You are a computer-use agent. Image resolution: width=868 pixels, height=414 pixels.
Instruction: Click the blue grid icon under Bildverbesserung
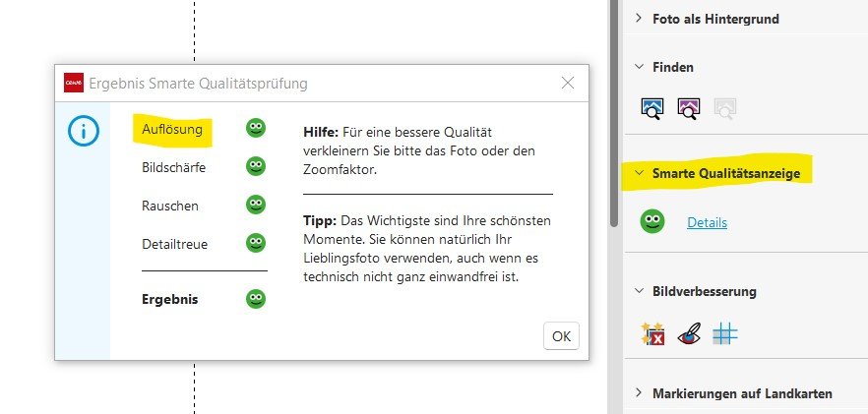[x=724, y=333]
